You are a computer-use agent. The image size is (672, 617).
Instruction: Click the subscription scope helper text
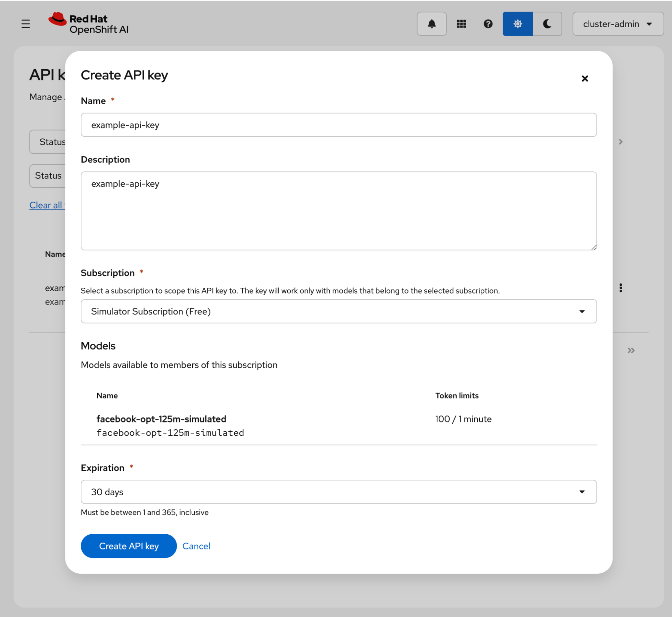(x=290, y=291)
